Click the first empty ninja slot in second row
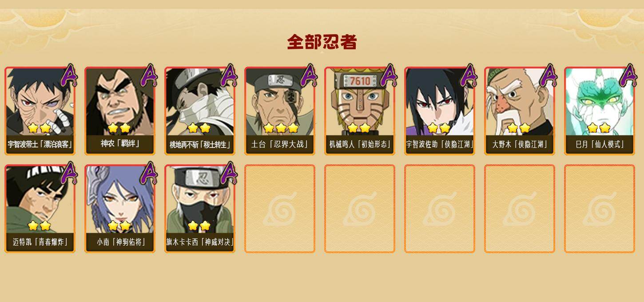Viewport: 644px width, 302px height. click(x=280, y=208)
